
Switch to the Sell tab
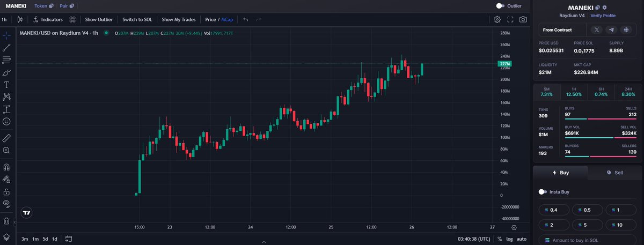pyautogui.click(x=614, y=173)
